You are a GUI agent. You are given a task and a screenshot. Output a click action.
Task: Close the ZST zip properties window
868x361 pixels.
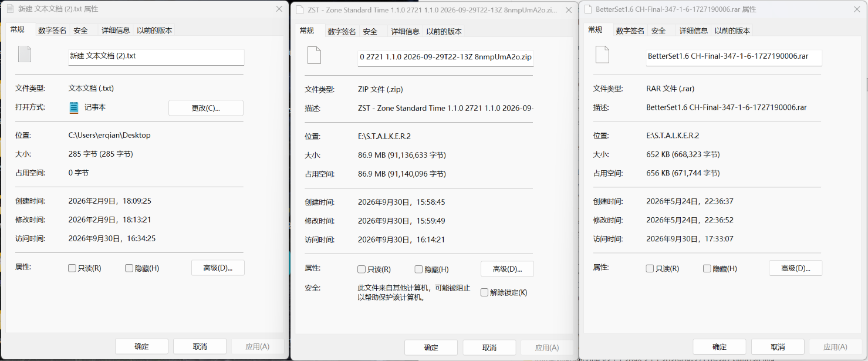coord(568,9)
